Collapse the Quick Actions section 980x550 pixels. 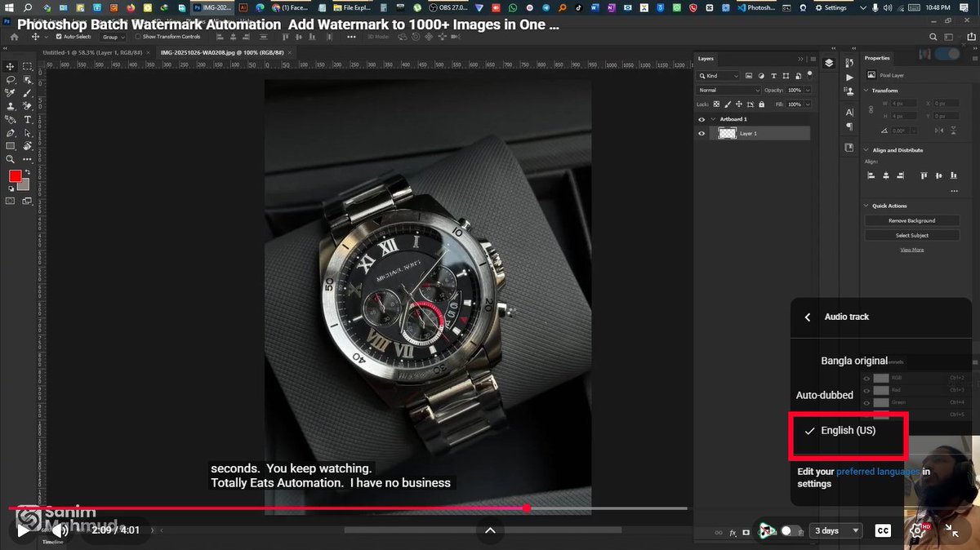[866, 206]
